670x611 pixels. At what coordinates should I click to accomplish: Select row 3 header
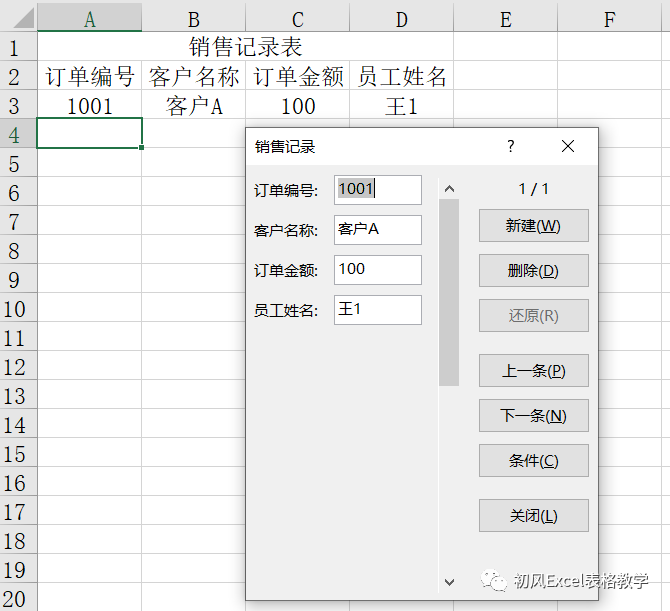18,105
